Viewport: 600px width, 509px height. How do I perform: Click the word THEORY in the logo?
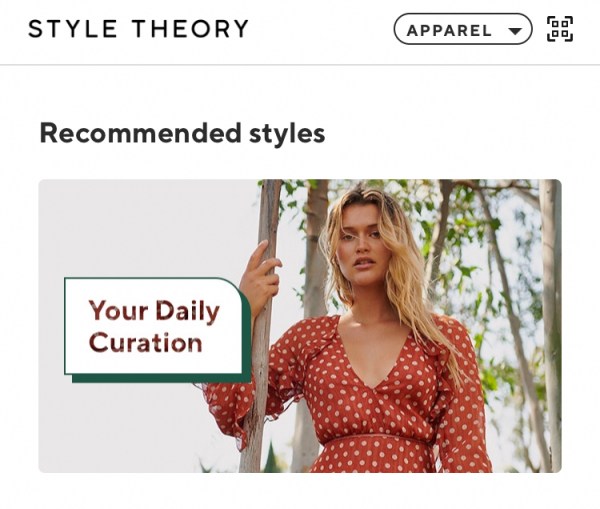191,29
